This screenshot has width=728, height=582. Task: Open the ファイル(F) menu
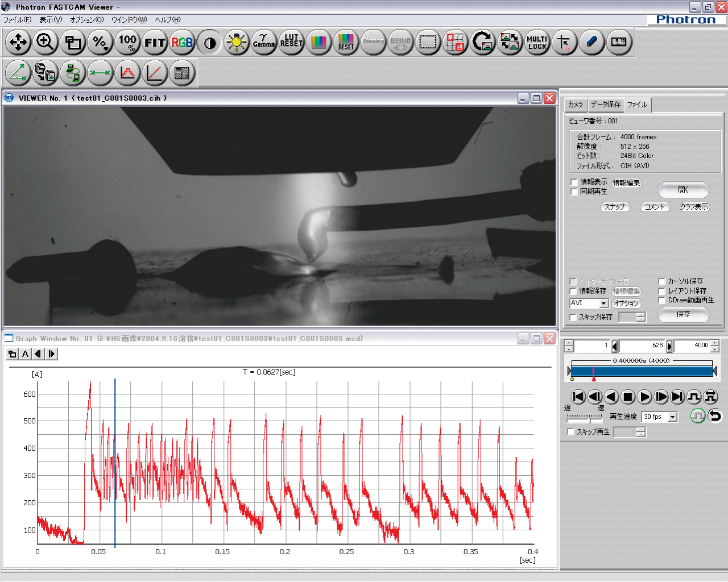pyautogui.click(x=18, y=20)
